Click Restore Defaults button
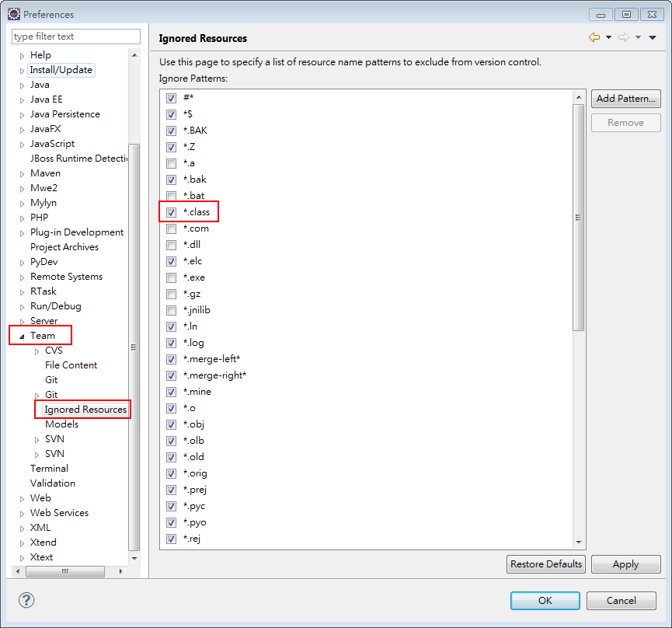The width and height of the screenshot is (672, 628). coord(546,564)
